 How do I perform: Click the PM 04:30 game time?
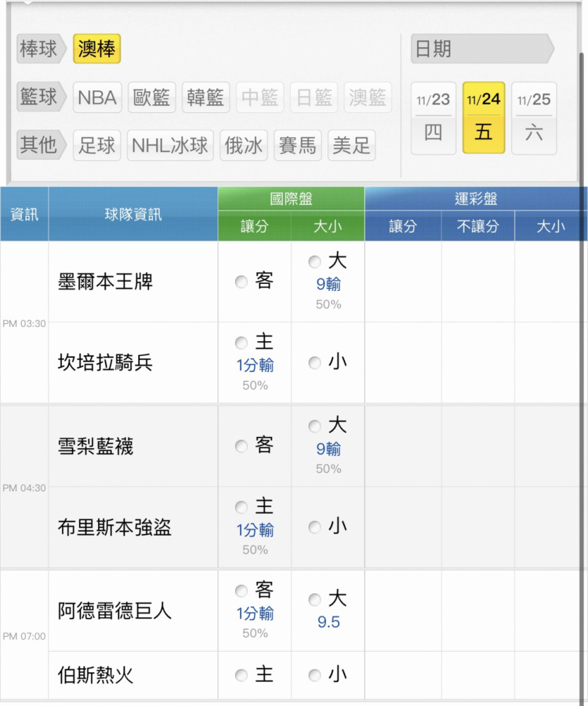(x=24, y=488)
